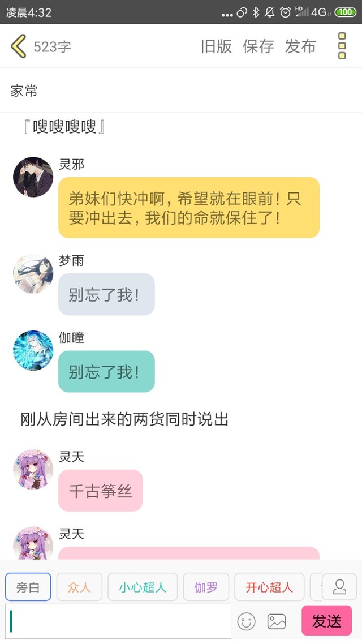The image size is (362, 644).
Task: Tap 灵邪's avatar picture
Action: [x=33, y=177]
